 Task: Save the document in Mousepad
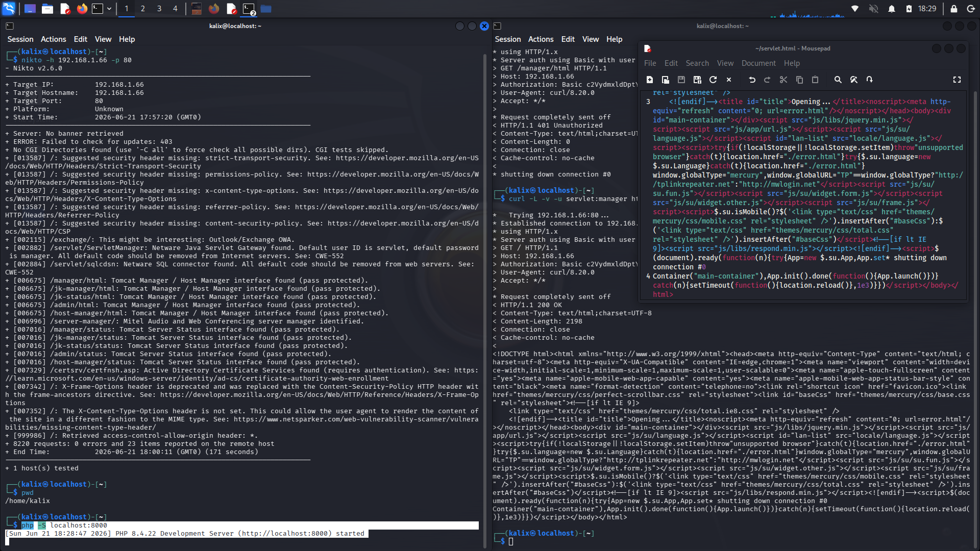click(681, 80)
